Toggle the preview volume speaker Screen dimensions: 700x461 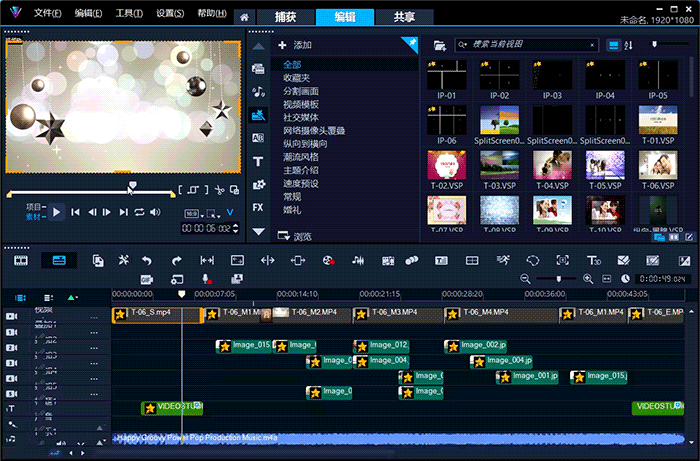(x=155, y=212)
